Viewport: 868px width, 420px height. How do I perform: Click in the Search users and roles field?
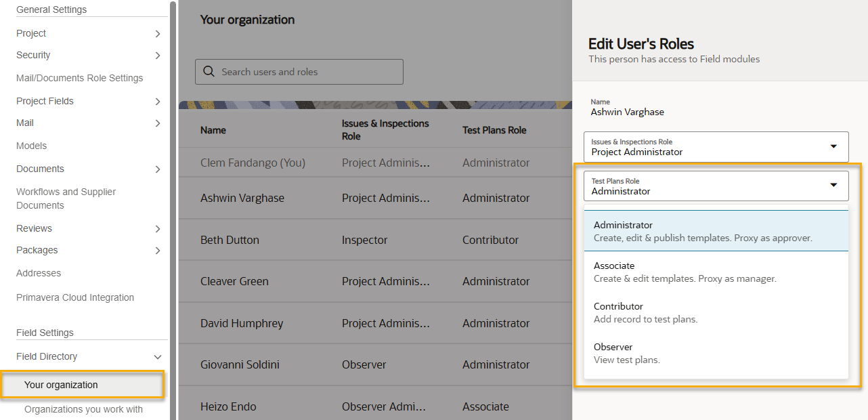[x=308, y=72]
